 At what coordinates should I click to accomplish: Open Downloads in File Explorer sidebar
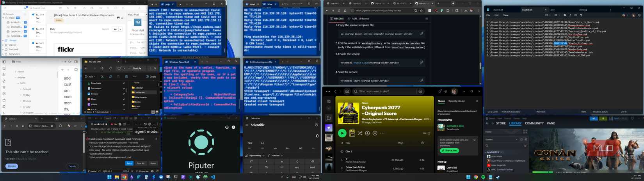[x=96, y=83]
